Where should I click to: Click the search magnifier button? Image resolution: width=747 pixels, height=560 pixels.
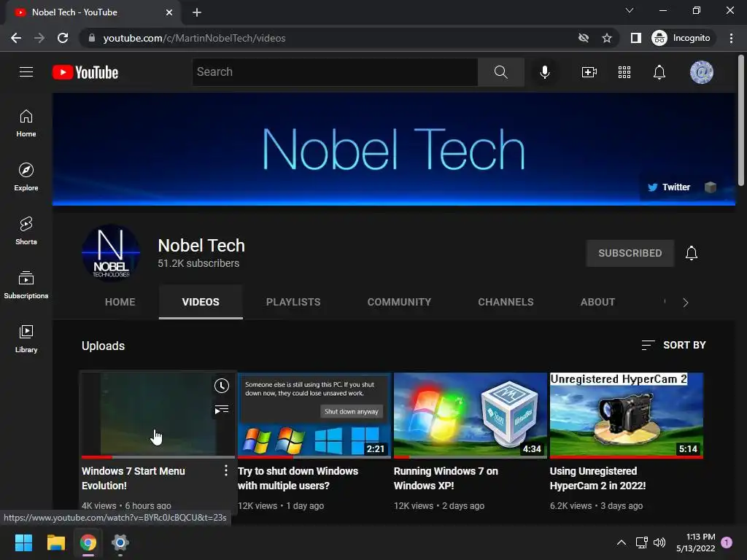tap(500, 72)
